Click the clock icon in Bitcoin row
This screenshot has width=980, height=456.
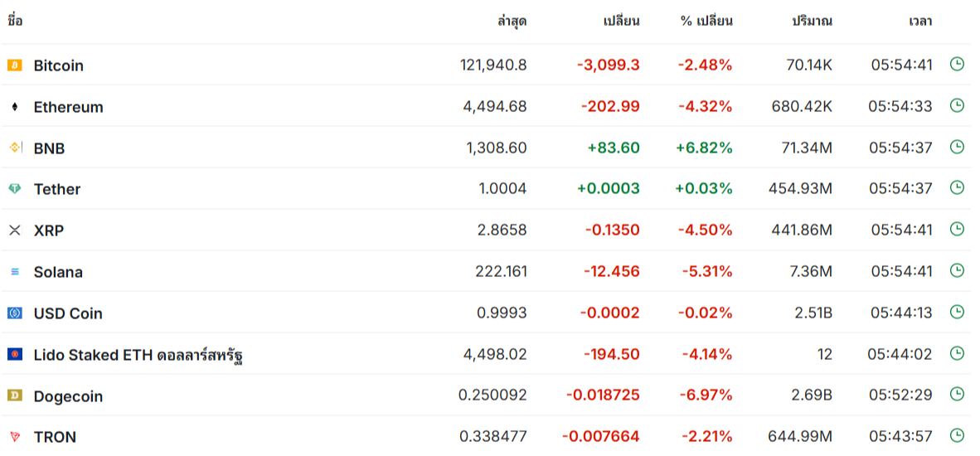click(957, 64)
